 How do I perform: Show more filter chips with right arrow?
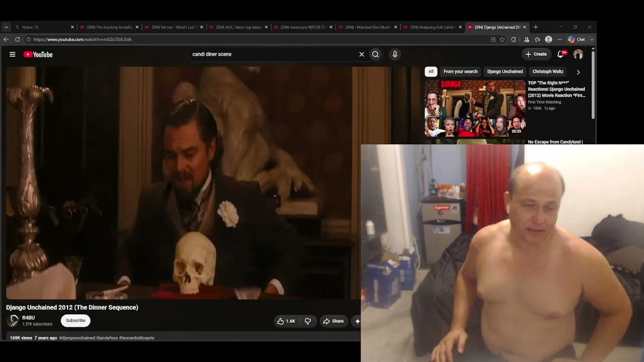point(578,72)
